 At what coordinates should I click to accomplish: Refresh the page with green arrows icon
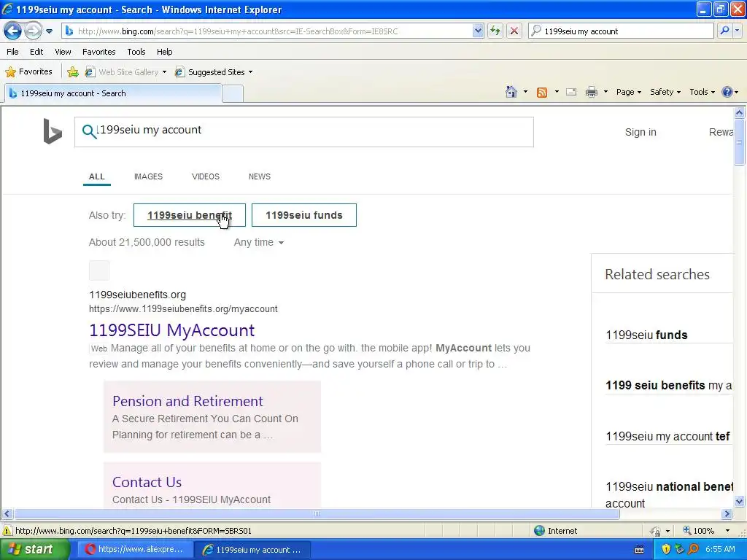coord(495,31)
